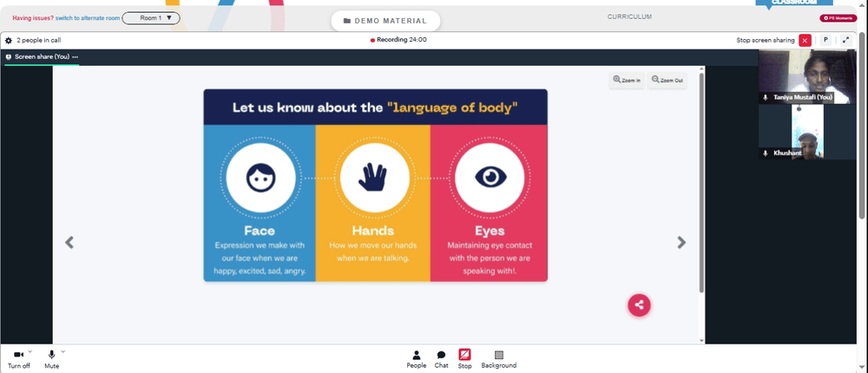Click the Eyes icon on slide
868x373 pixels.
(x=490, y=178)
